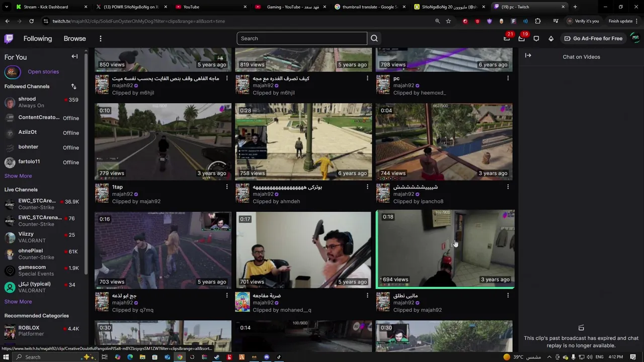Click the Get Bits diamond icon

[x=551, y=39]
